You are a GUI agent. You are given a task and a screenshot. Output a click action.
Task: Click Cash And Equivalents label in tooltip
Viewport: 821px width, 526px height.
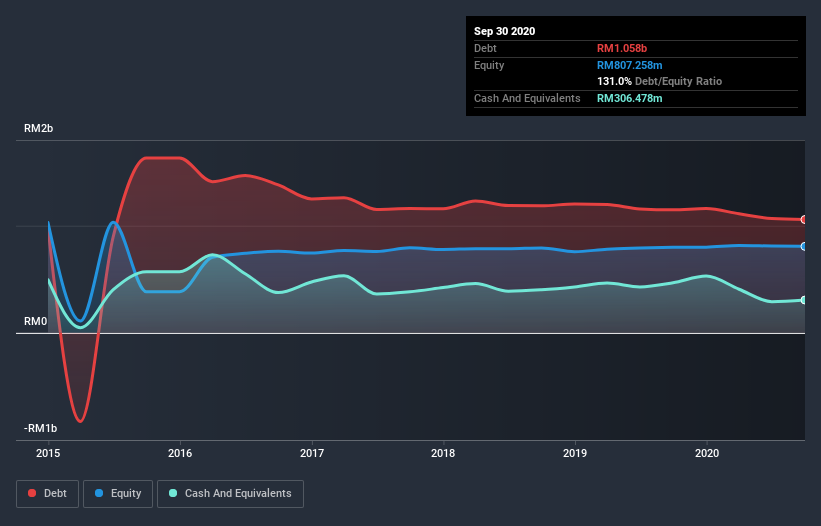(x=527, y=98)
